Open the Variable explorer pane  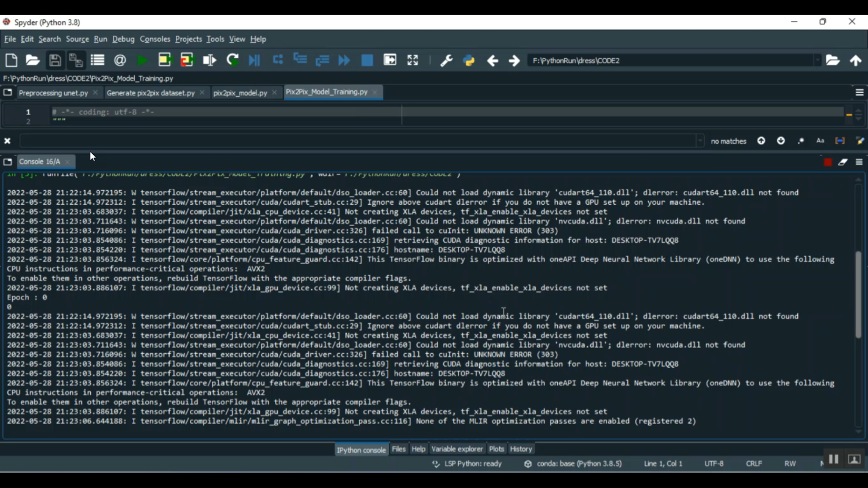point(457,449)
